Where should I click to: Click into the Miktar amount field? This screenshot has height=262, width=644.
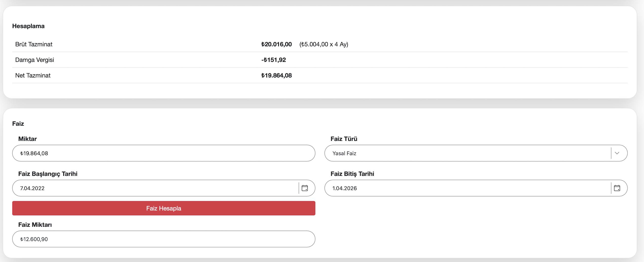(163, 153)
